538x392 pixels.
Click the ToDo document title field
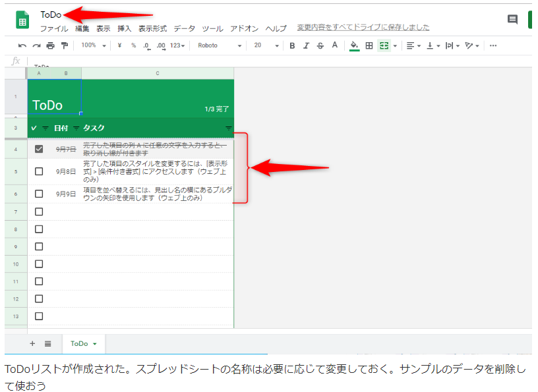tap(51, 14)
